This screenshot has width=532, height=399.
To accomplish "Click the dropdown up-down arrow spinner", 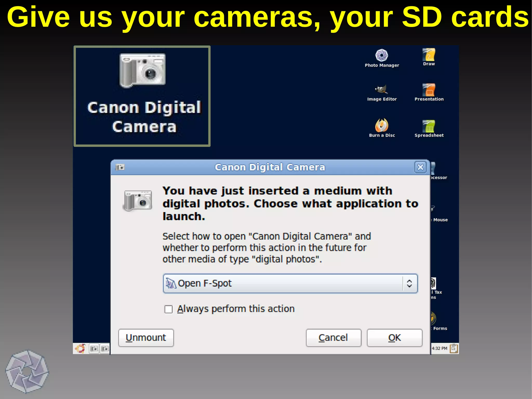I will (409, 283).
